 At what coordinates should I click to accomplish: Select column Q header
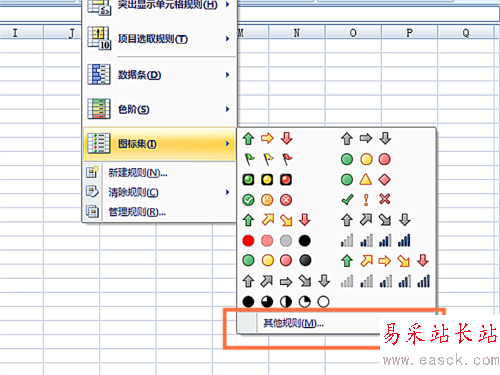pyautogui.click(x=466, y=33)
